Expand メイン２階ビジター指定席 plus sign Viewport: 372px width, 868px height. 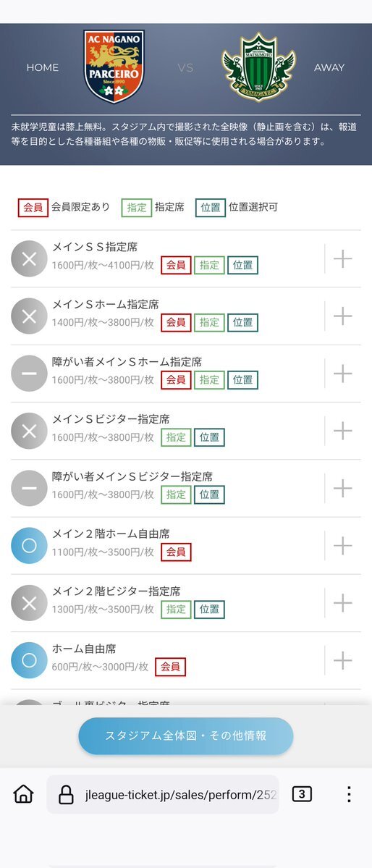point(342,603)
